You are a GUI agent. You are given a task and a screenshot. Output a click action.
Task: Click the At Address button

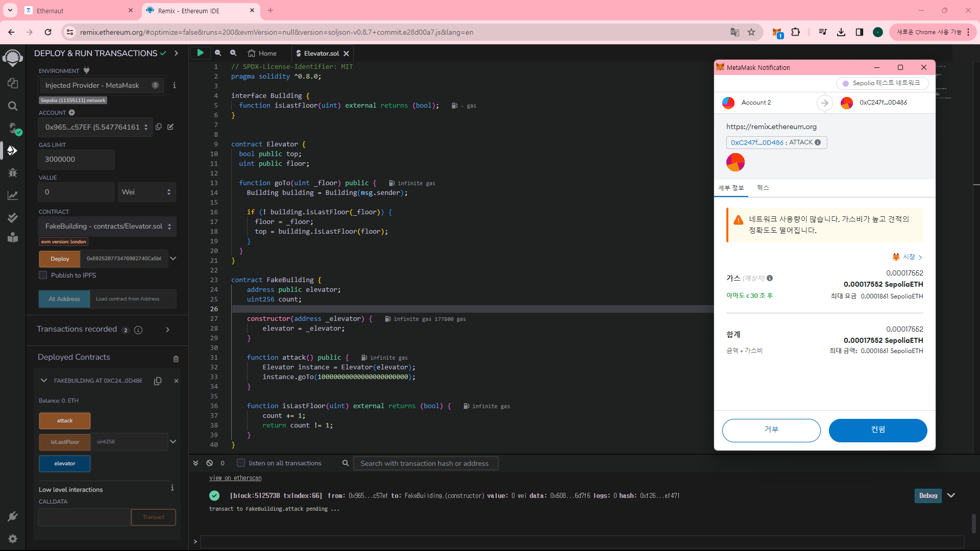(x=64, y=299)
